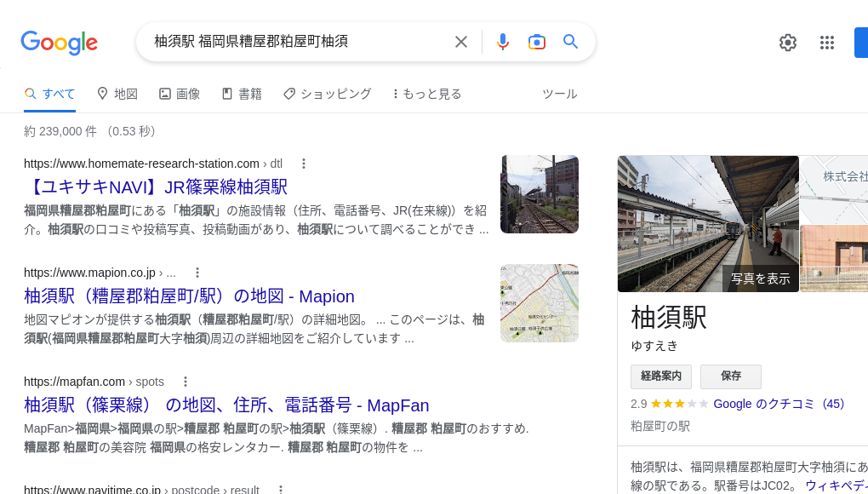Expand options for the Mapion result
Viewport: 868px width, 494px height.
point(197,273)
